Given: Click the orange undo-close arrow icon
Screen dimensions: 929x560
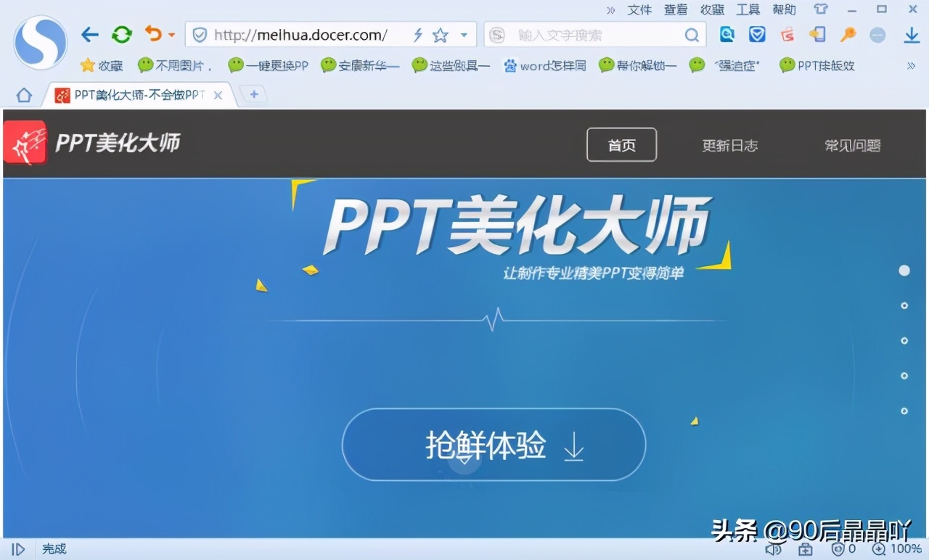Looking at the screenshot, I should tap(153, 33).
